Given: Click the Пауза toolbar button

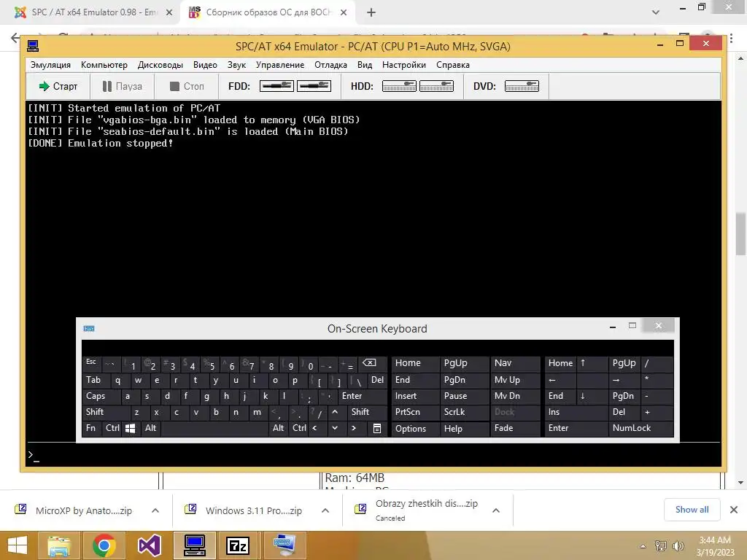Looking at the screenshot, I should click(x=123, y=86).
